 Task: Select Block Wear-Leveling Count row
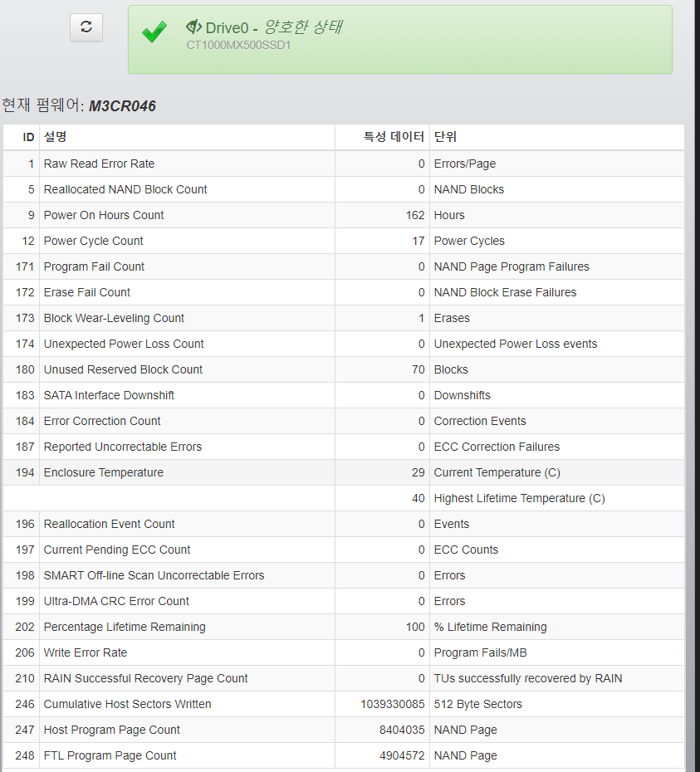tap(343, 318)
